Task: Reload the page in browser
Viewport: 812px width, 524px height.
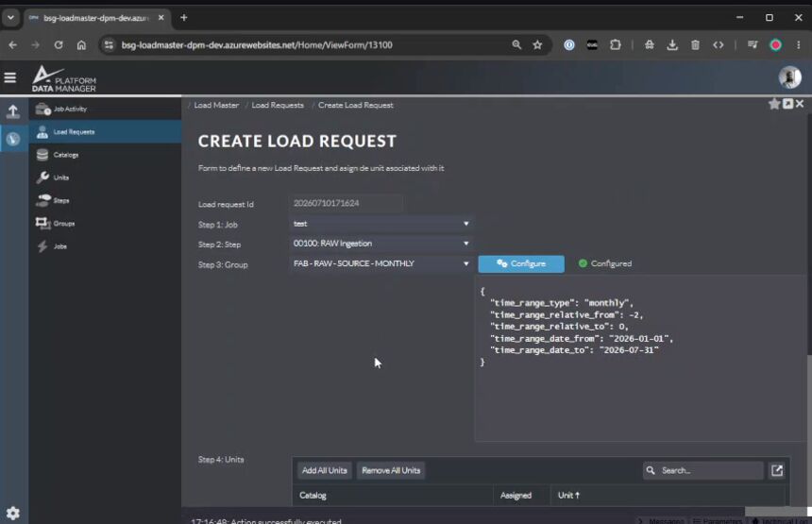Action: tap(59, 45)
